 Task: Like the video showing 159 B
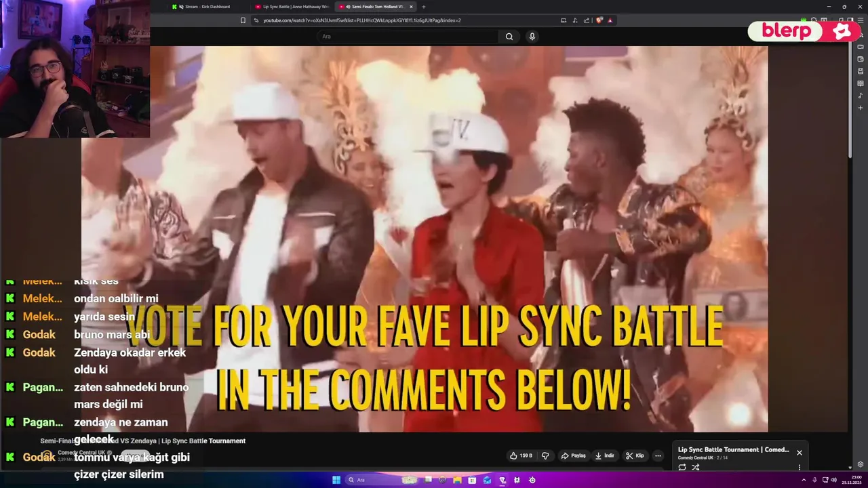[521, 455]
